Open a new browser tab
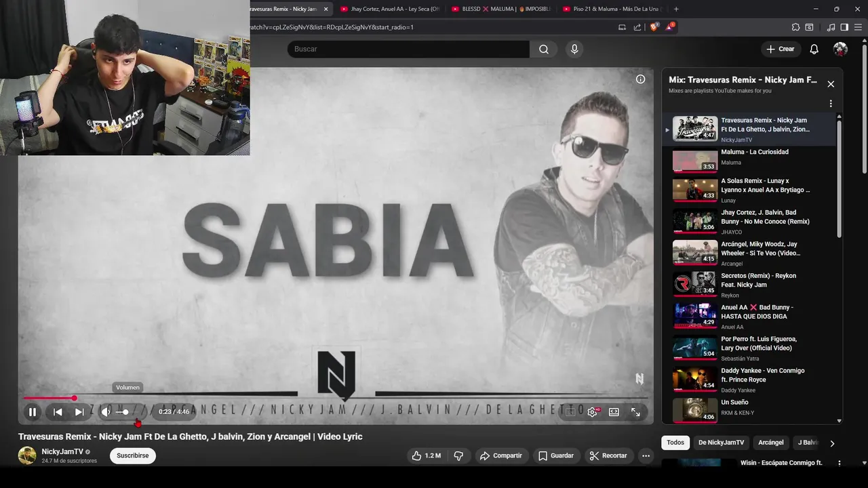The image size is (868, 488). coord(676,9)
